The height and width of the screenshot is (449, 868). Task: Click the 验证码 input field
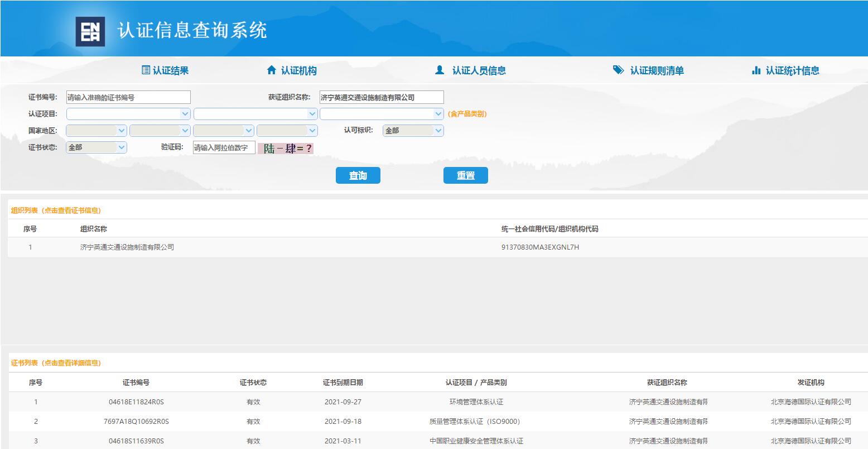[224, 147]
